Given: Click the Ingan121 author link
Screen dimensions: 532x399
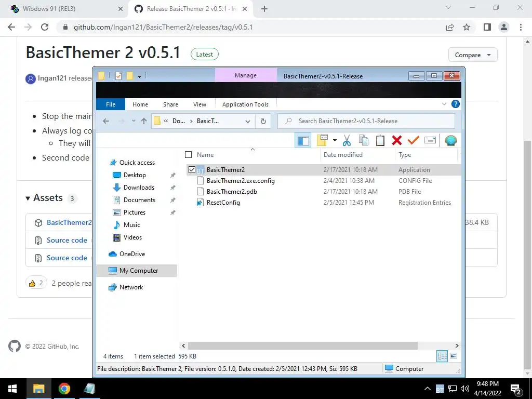Looking at the screenshot, I should coord(52,78).
